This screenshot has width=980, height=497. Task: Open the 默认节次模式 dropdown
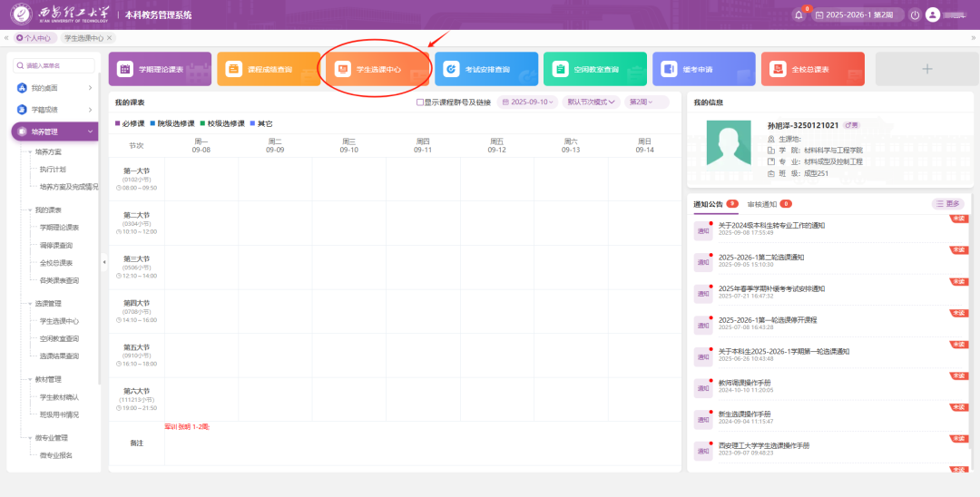point(591,102)
